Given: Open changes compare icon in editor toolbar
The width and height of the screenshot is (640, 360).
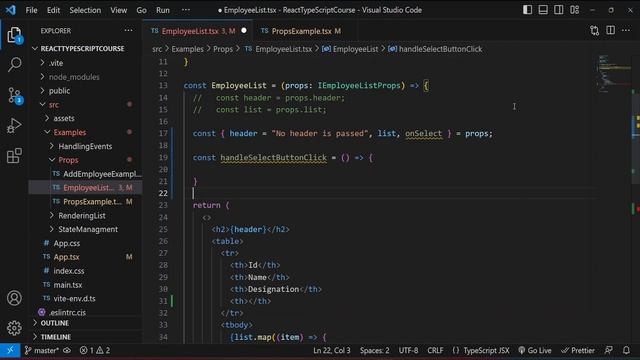Looking at the screenshot, I should coord(595,31).
